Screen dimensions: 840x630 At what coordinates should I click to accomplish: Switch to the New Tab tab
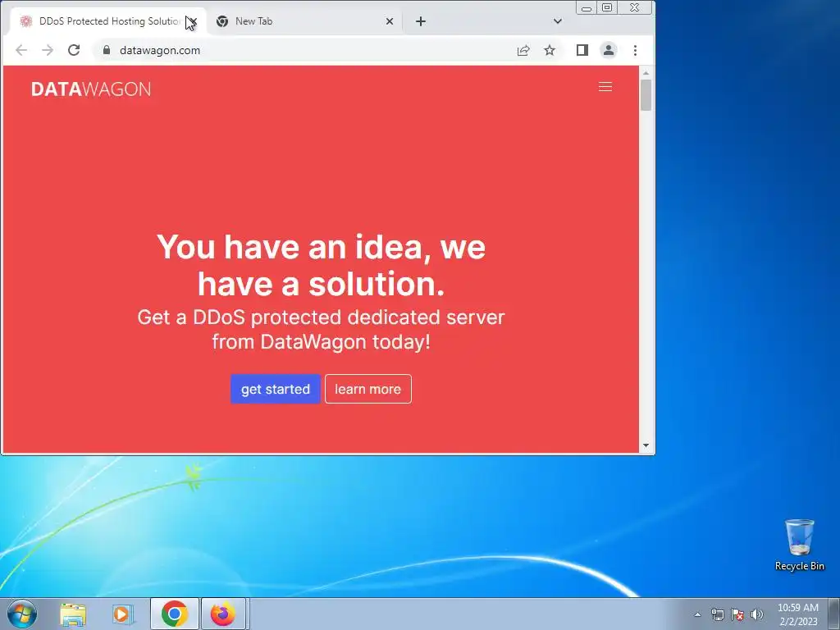304,21
